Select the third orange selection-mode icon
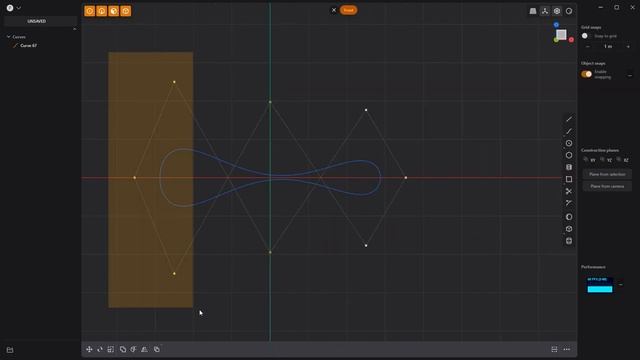The width and height of the screenshot is (640, 360). (x=113, y=11)
